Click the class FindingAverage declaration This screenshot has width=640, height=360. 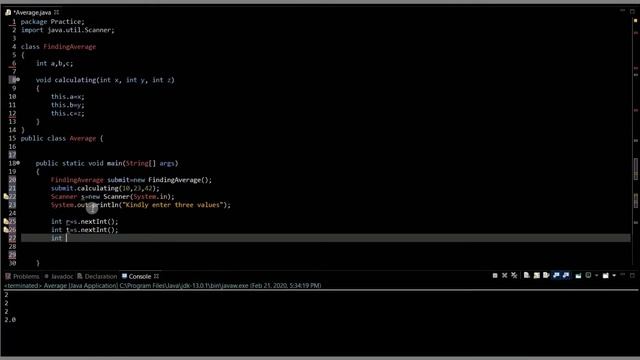pyautogui.click(x=58, y=47)
